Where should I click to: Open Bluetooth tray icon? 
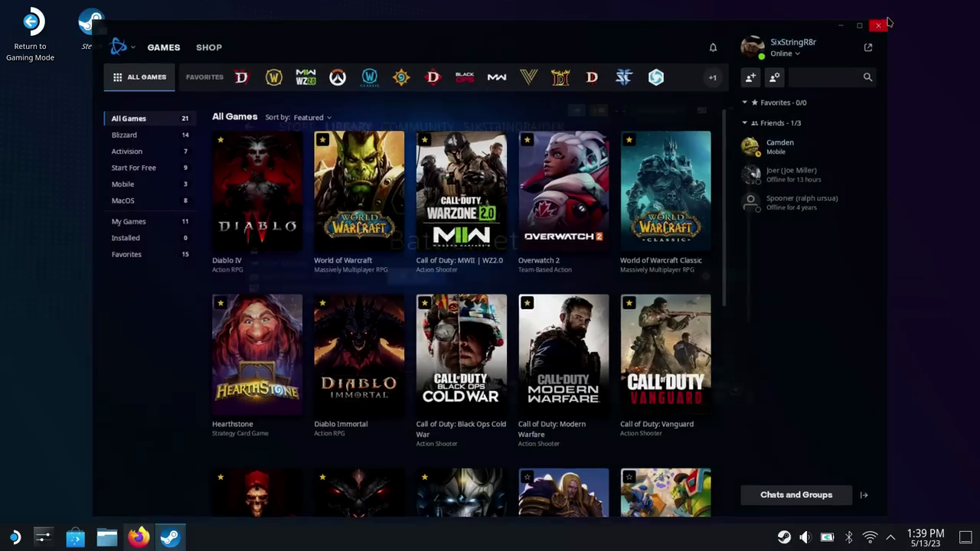coord(848,537)
